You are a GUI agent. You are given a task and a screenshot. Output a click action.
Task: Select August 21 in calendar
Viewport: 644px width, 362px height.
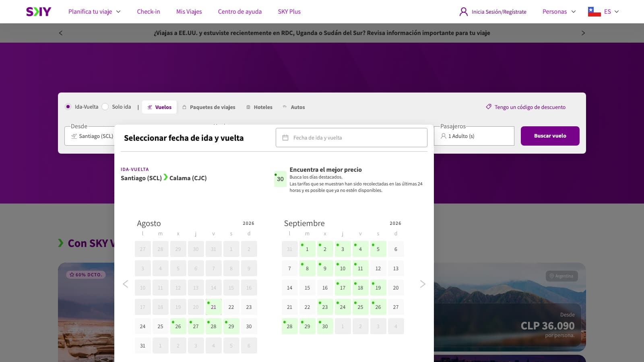tap(213, 307)
